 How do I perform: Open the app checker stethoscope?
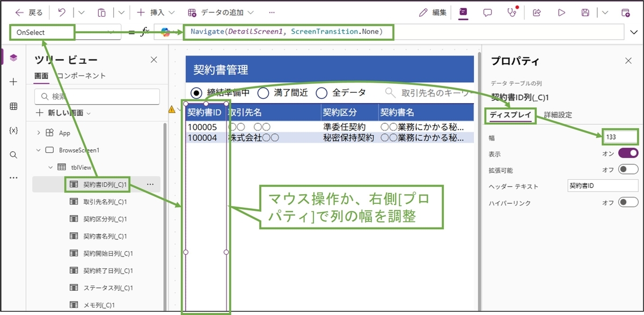tap(512, 12)
